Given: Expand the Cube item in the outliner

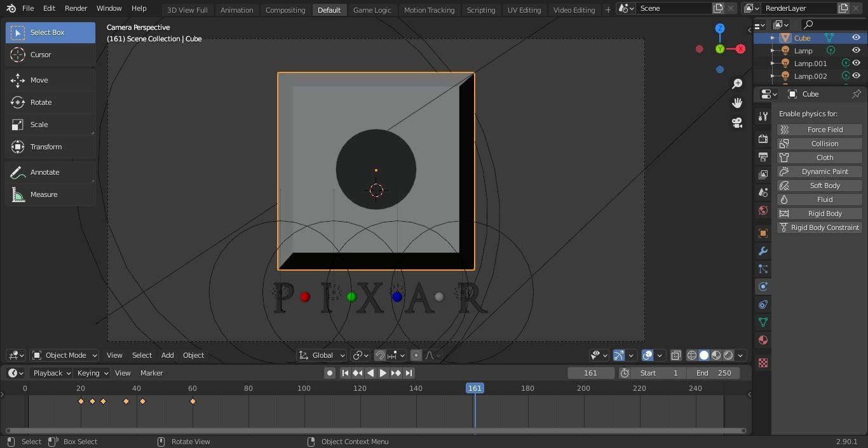Looking at the screenshot, I should (x=772, y=37).
